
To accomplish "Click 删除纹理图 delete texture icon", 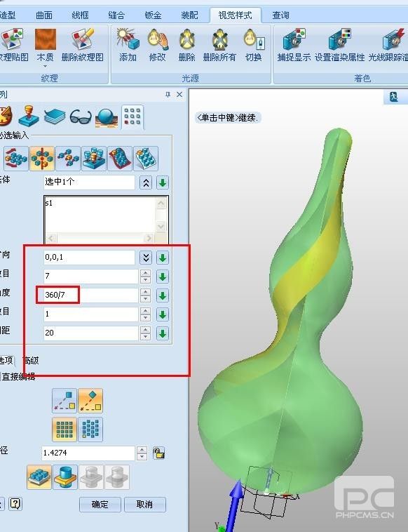I will [82, 46].
